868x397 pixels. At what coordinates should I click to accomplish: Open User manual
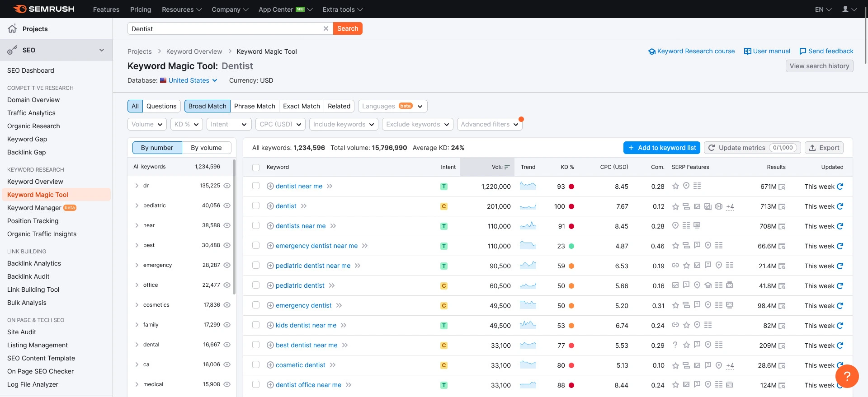767,51
